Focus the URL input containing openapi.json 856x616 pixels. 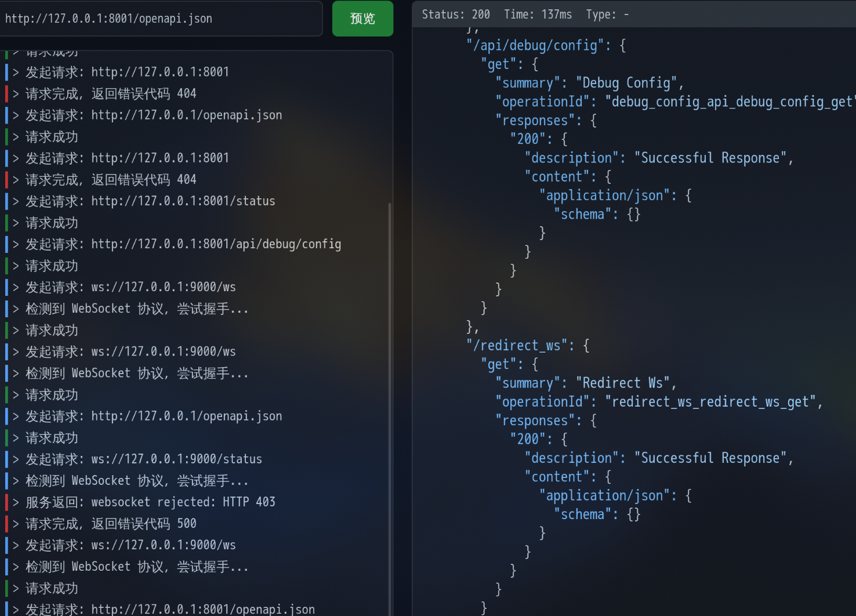(161, 19)
